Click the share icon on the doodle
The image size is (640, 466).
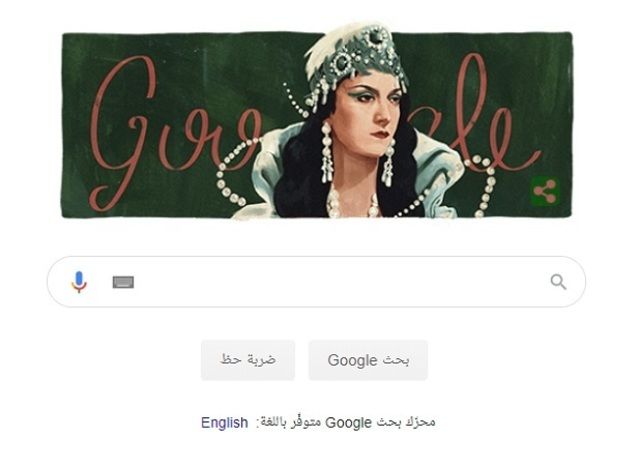pyautogui.click(x=545, y=191)
